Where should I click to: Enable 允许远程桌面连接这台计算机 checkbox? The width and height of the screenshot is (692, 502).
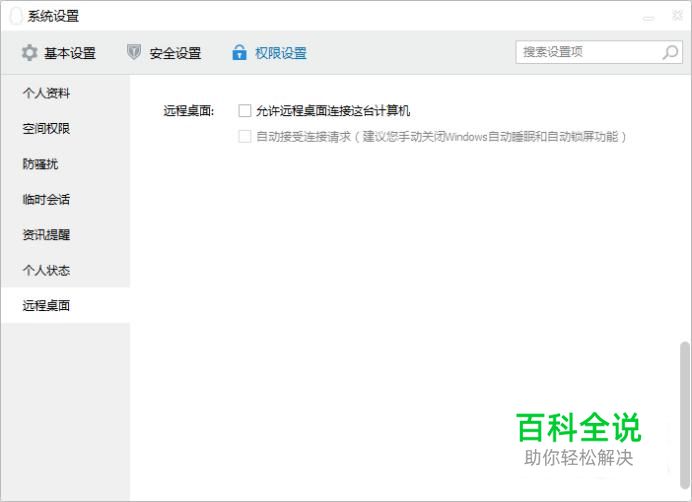click(x=244, y=110)
